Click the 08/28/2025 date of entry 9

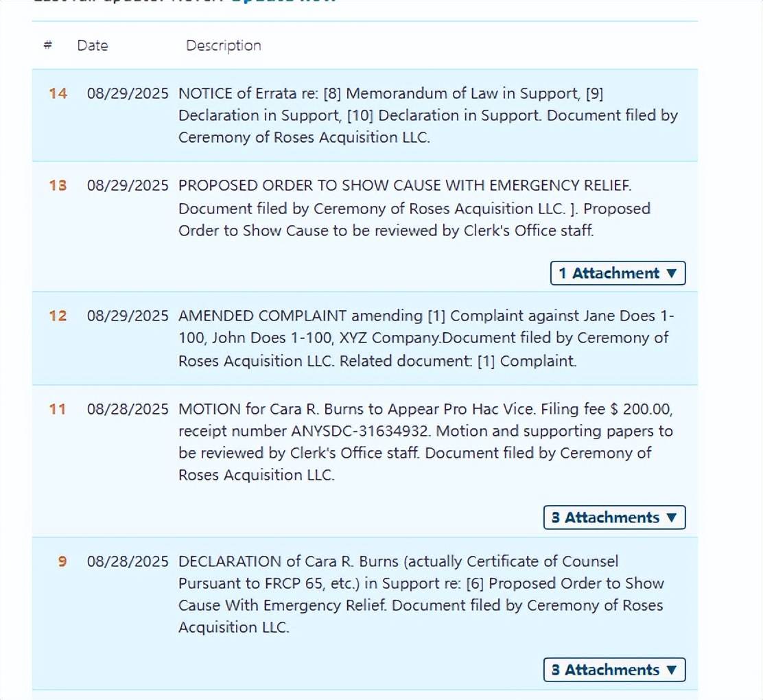click(127, 561)
